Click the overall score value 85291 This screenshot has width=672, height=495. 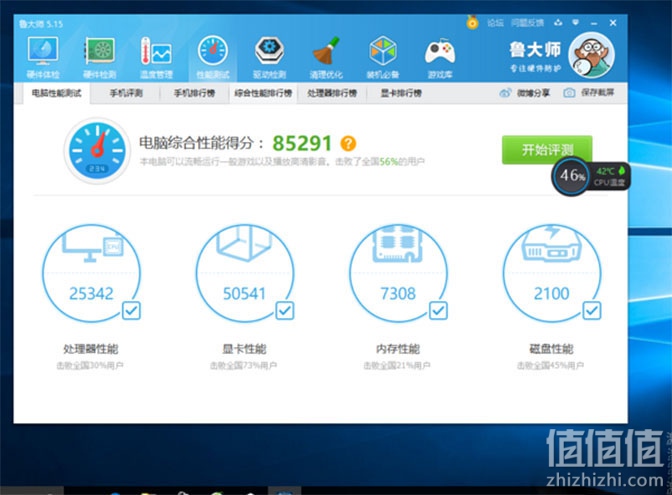[302, 144]
